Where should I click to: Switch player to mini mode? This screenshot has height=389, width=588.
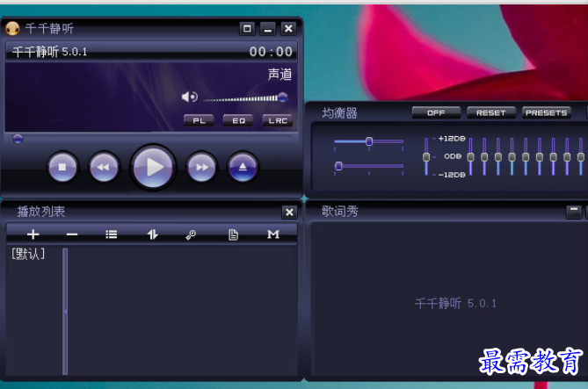(247, 28)
